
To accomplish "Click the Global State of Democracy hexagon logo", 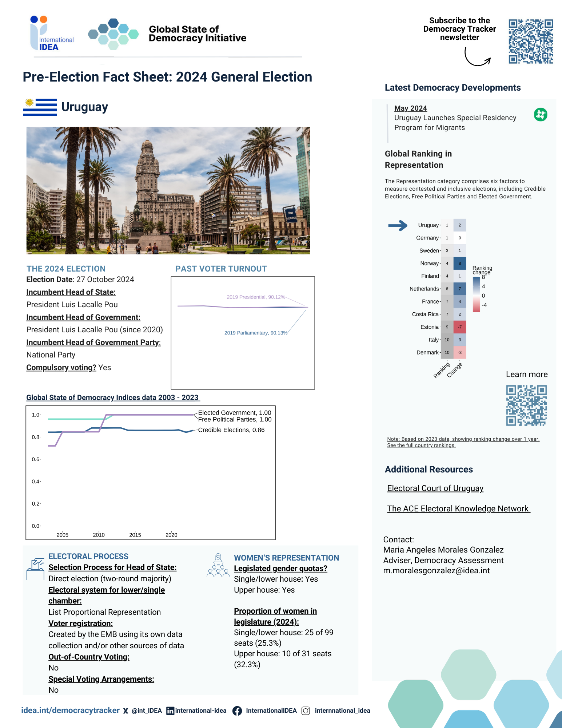I will pyautogui.click(x=113, y=34).
